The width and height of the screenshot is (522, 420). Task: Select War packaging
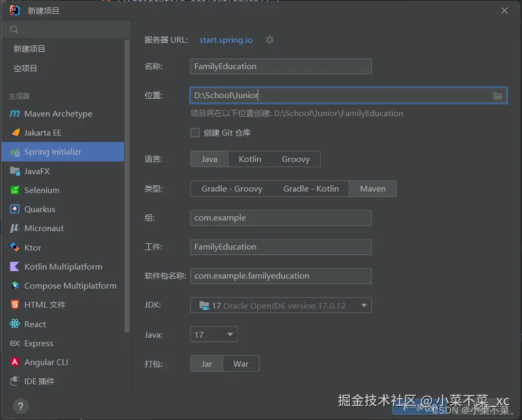[241, 364]
